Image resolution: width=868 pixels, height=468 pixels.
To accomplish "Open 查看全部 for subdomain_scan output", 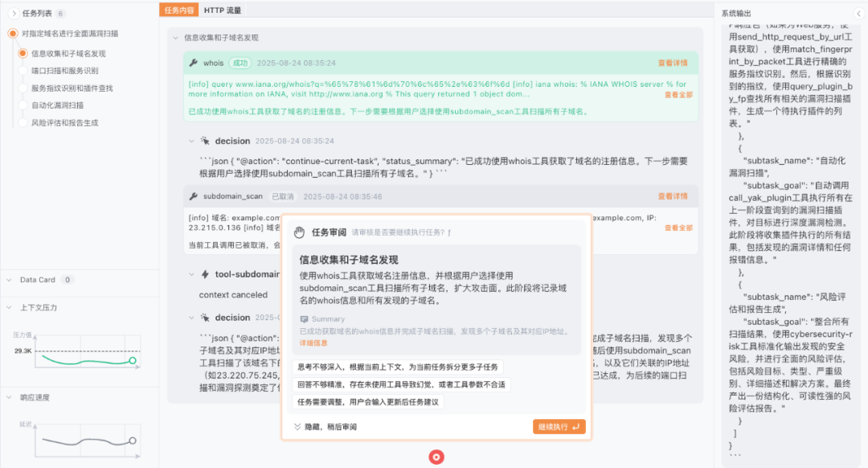I will coord(678,228).
